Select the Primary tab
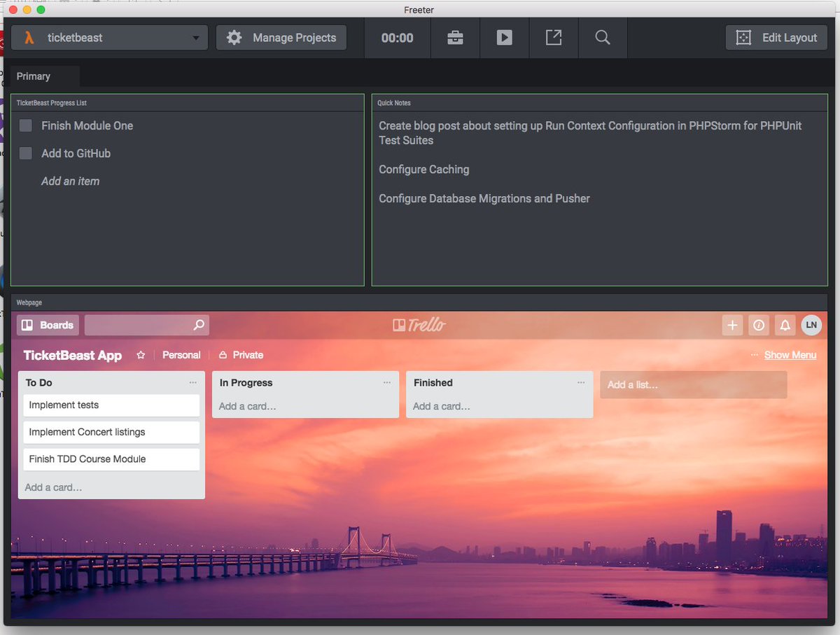Screen dimensions: 840x635 coord(45,76)
